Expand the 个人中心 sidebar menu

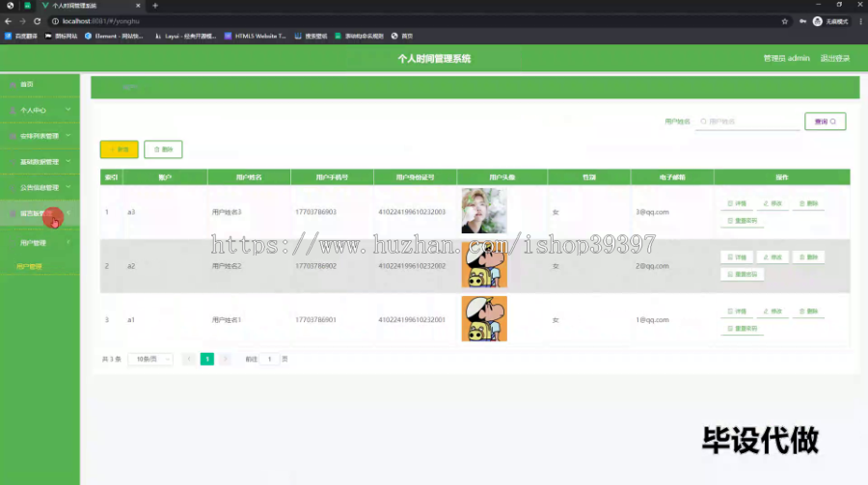click(x=40, y=110)
